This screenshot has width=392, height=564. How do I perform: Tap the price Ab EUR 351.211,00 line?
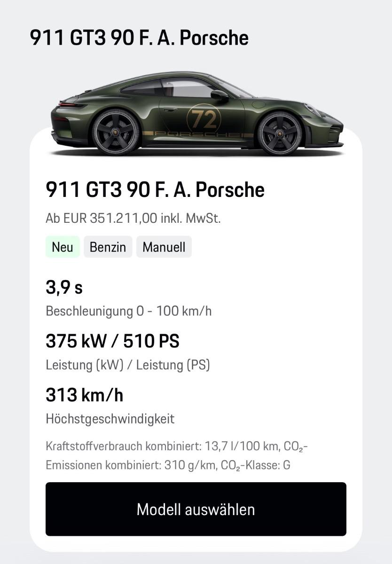pyautogui.click(x=133, y=219)
